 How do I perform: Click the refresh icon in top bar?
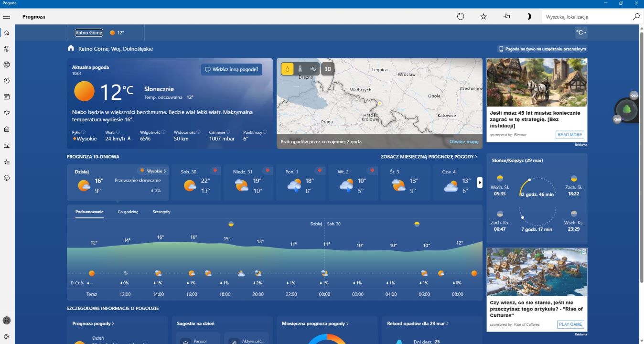coord(461,17)
